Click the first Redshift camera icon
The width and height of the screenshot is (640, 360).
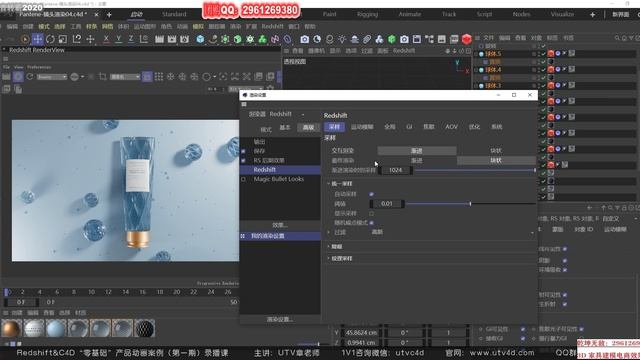coord(304,39)
